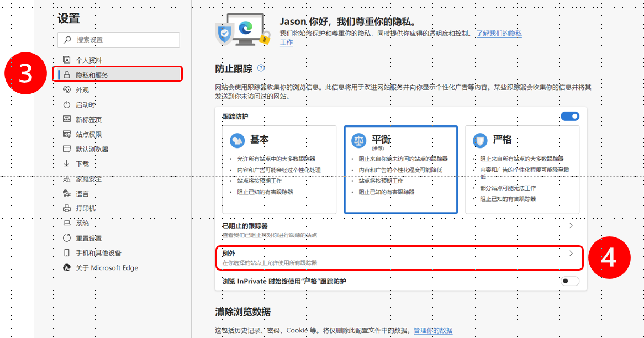
Task: Disable the 跟踪防护 toggle
Action: [x=569, y=116]
